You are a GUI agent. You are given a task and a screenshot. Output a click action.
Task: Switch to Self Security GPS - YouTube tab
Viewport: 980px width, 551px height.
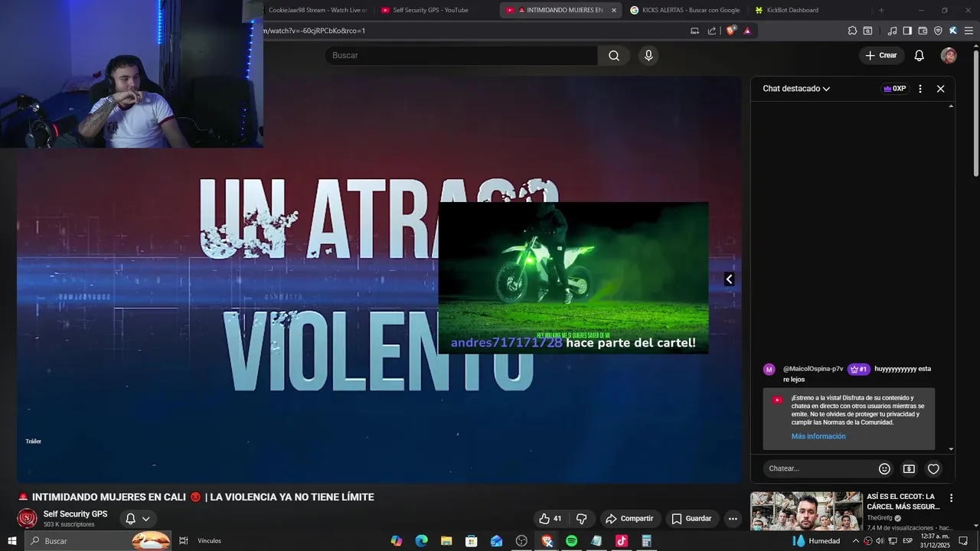tap(434, 10)
